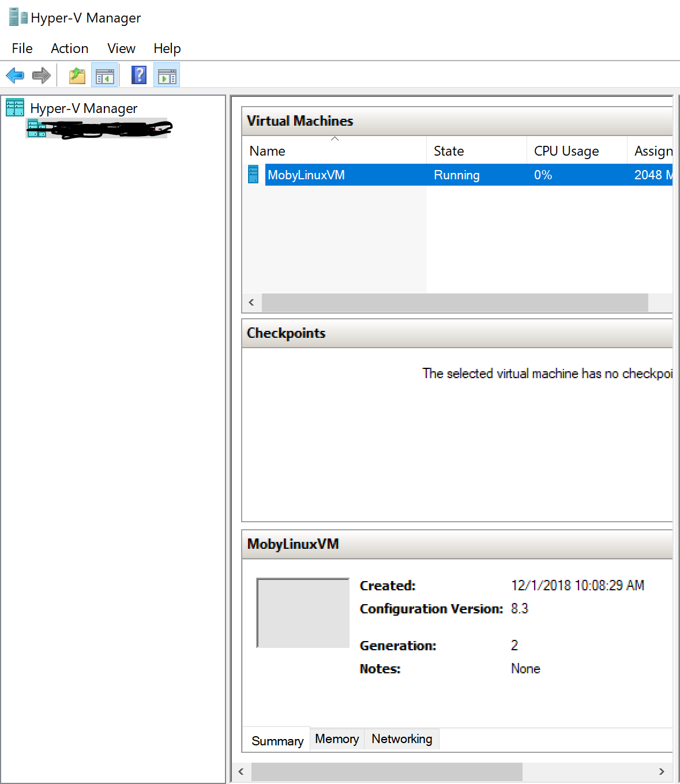Click the 2048 memory cell
This screenshot has width=680, height=784.
click(x=653, y=175)
